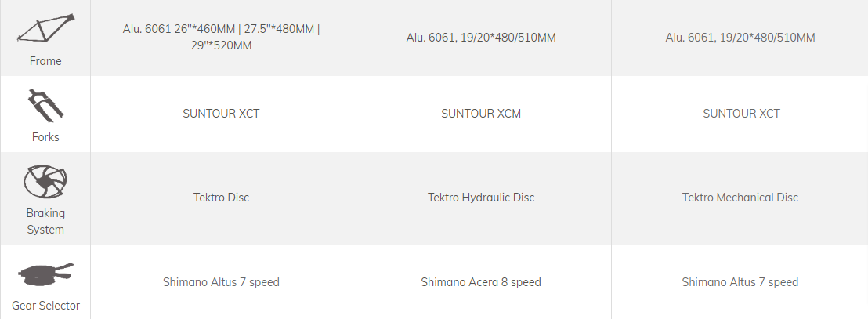Click the bicycle frame icon

[x=45, y=27]
